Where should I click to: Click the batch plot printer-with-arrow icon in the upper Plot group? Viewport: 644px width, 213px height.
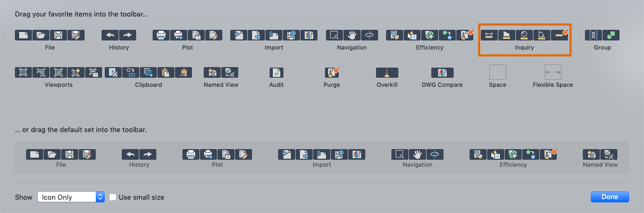(x=179, y=36)
